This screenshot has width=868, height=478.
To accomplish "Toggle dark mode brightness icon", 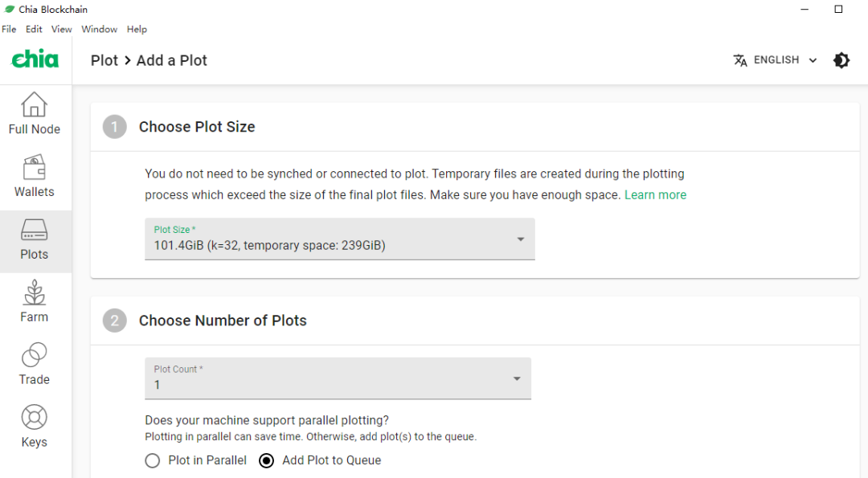I will pos(841,60).
